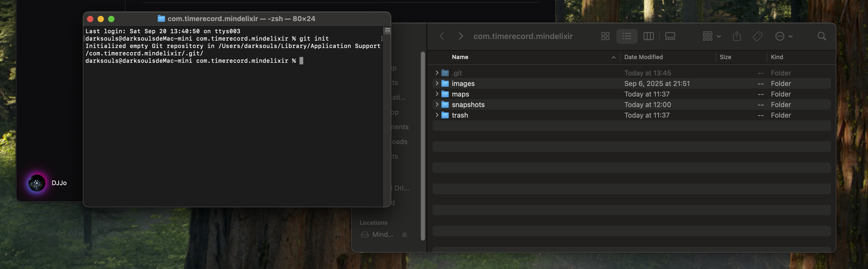Click the DJJo avatar in background window
This screenshot has width=868, height=269.
click(37, 183)
